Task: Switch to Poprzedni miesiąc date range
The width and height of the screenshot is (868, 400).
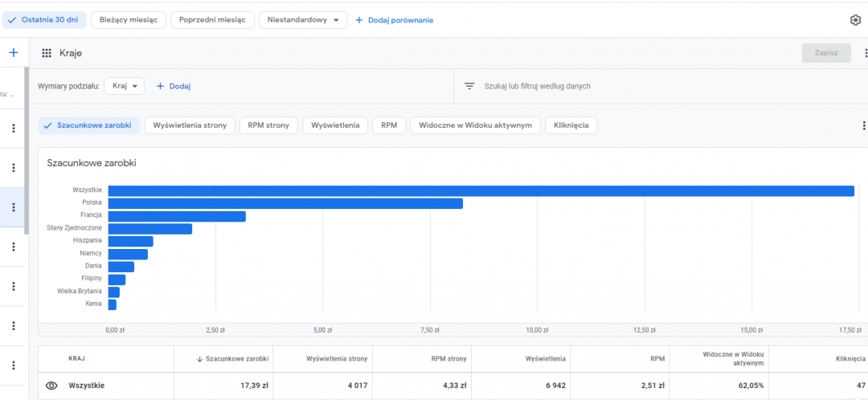Action: coord(212,20)
